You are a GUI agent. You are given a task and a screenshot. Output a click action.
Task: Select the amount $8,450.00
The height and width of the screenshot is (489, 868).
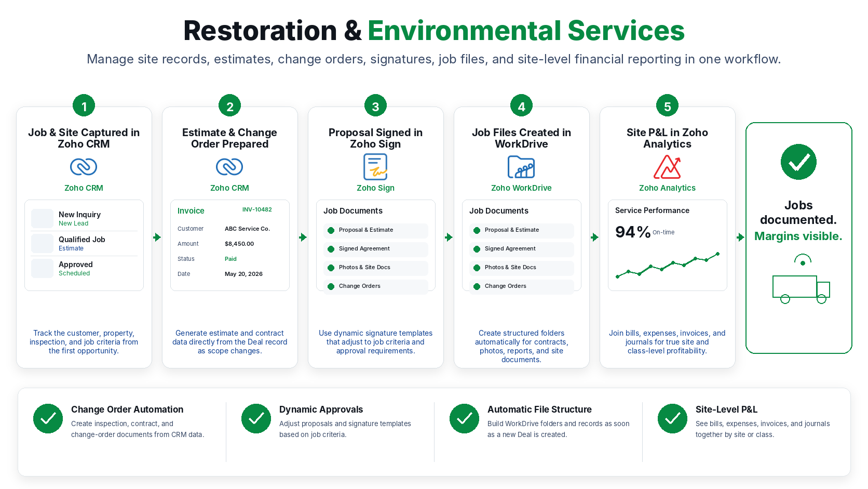pyautogui.click(x=239, y=244)
